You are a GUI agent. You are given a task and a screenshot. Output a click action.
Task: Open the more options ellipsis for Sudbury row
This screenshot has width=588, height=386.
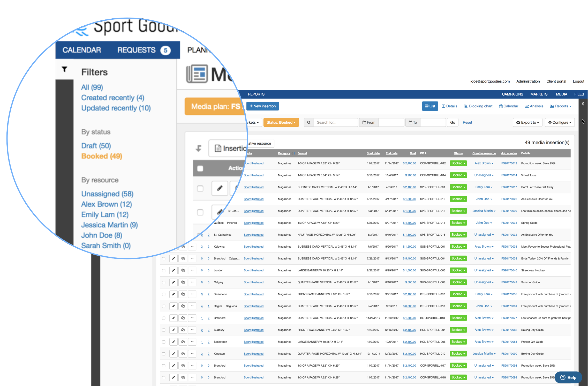point(192,330)
